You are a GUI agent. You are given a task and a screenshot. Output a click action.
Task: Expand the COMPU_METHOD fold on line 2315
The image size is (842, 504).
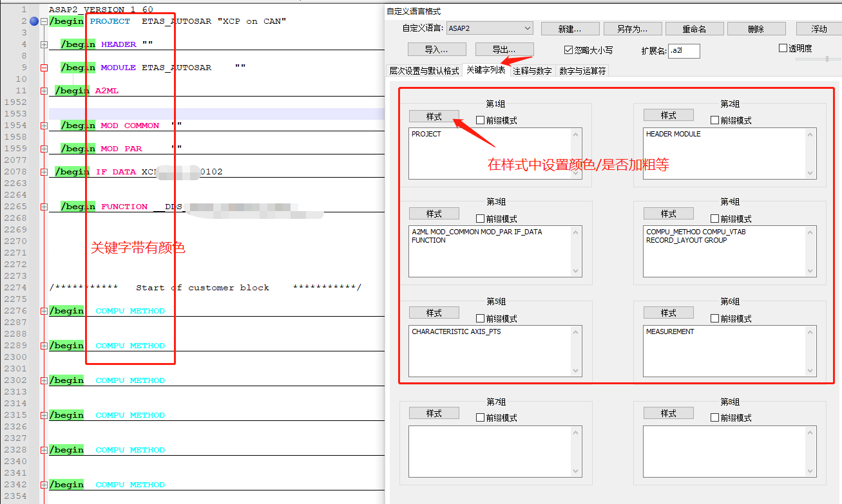[44, 415]
